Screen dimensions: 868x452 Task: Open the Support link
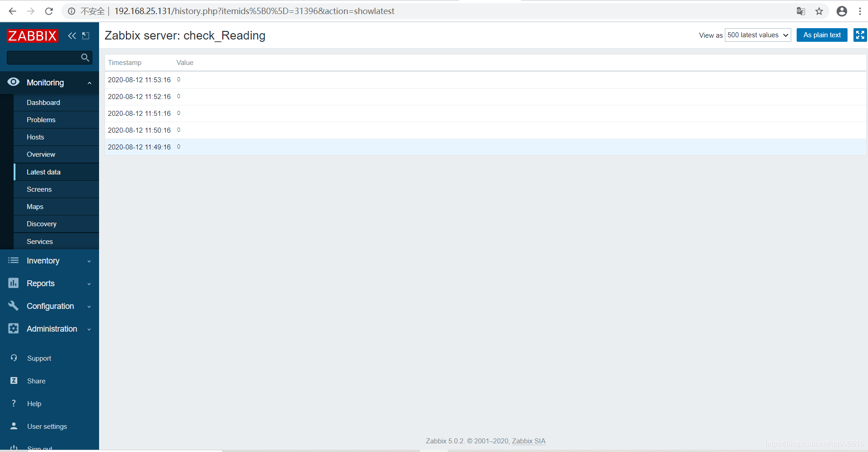pos(39,358)
